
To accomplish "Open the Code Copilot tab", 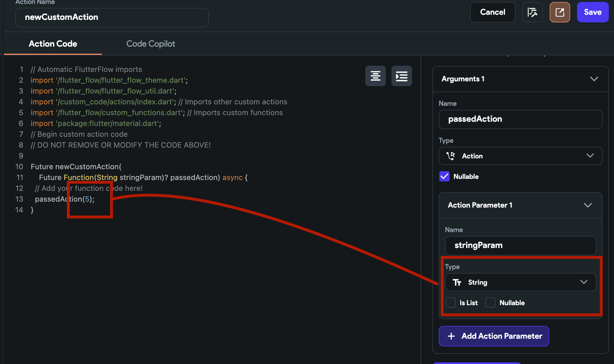I will point(151,44).
